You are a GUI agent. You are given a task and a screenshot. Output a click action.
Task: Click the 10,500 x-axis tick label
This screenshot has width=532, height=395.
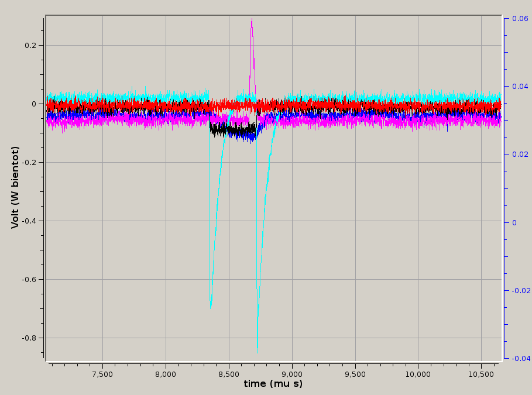[x=482, y=373]
